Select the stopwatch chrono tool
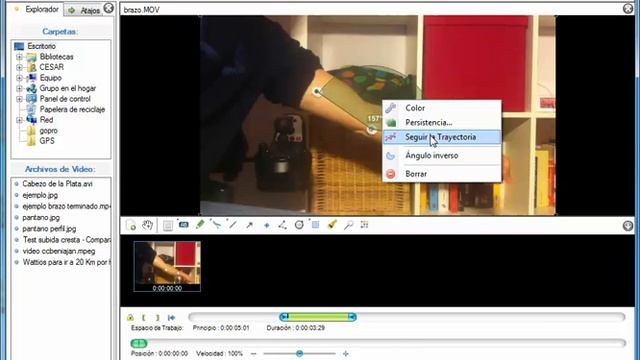 (299, 225)
